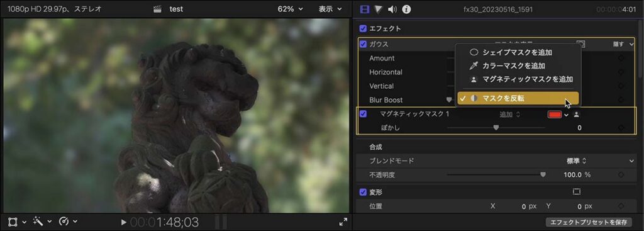Open the audio inspector speaker icon
This screenshot has width=644, height=231.
pyautogui.click(x=392, y=9)
